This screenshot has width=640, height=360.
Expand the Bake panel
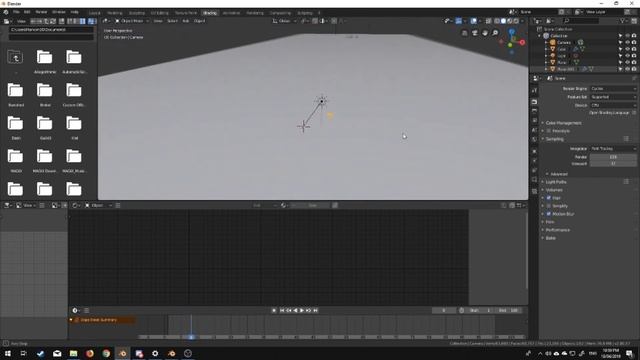tap(551, 238)
